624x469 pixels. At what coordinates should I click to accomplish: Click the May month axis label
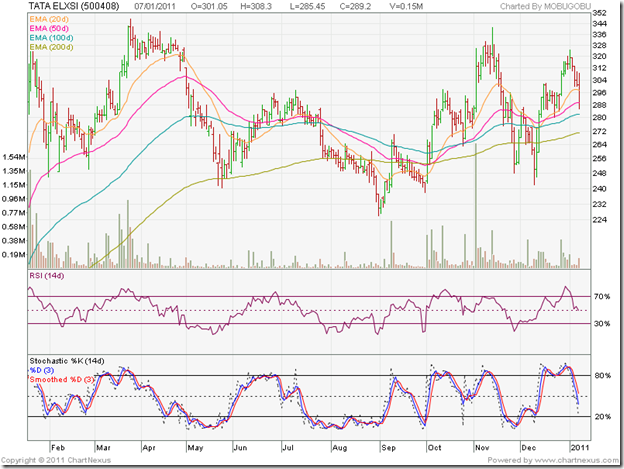coord(195,448)
